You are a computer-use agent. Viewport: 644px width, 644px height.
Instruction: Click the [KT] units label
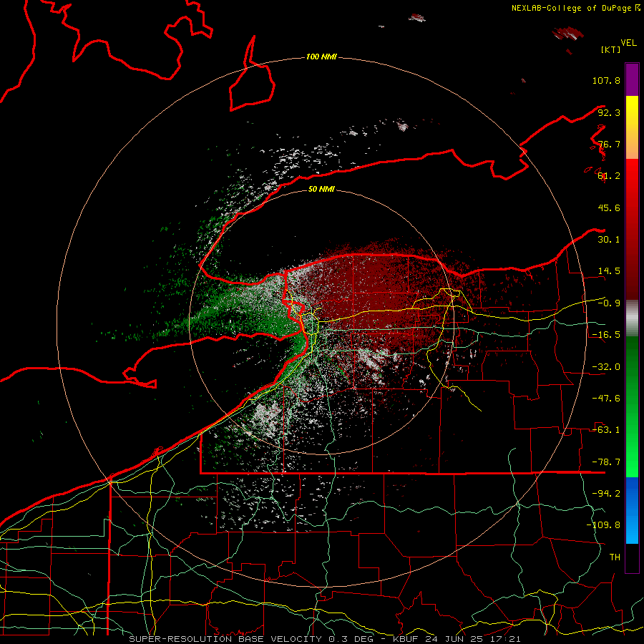pos(611,49)
